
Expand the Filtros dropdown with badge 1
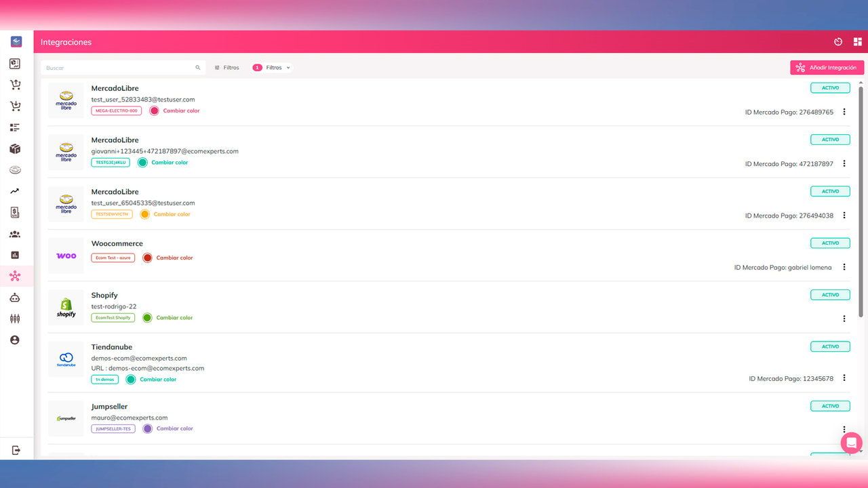click(x=272, y=68)
